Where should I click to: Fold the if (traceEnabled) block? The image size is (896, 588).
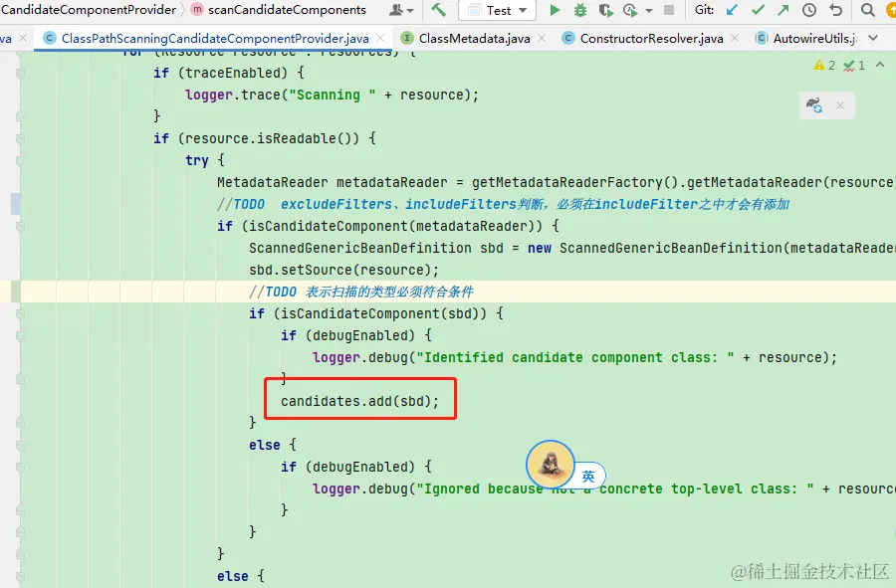click(x=21, y=73)
